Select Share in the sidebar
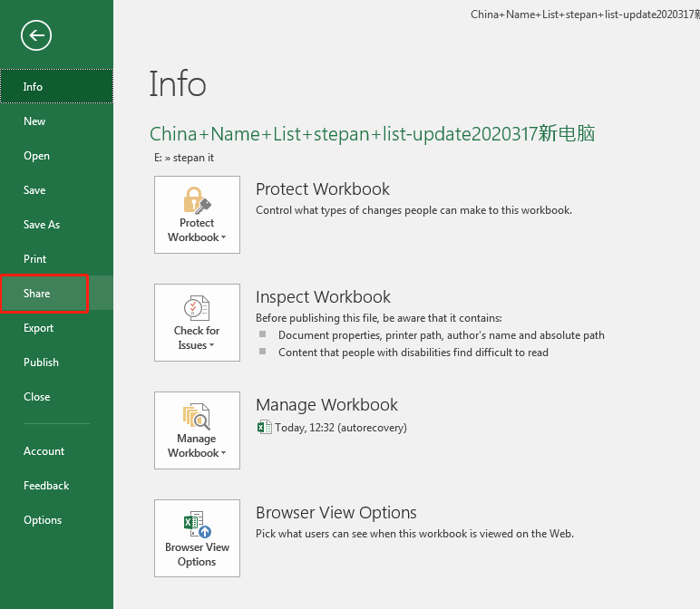 (x=57, y=293)
